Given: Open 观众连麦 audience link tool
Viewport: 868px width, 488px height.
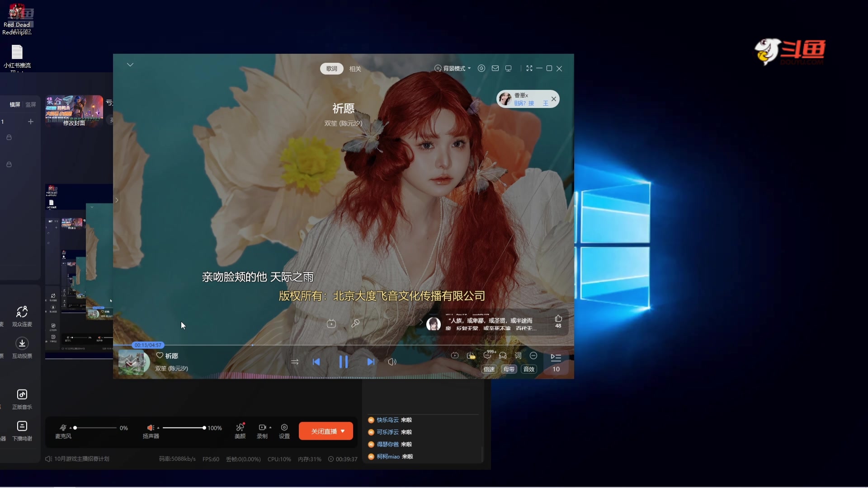Looking at the screenshot, I should tap(22, 316).
